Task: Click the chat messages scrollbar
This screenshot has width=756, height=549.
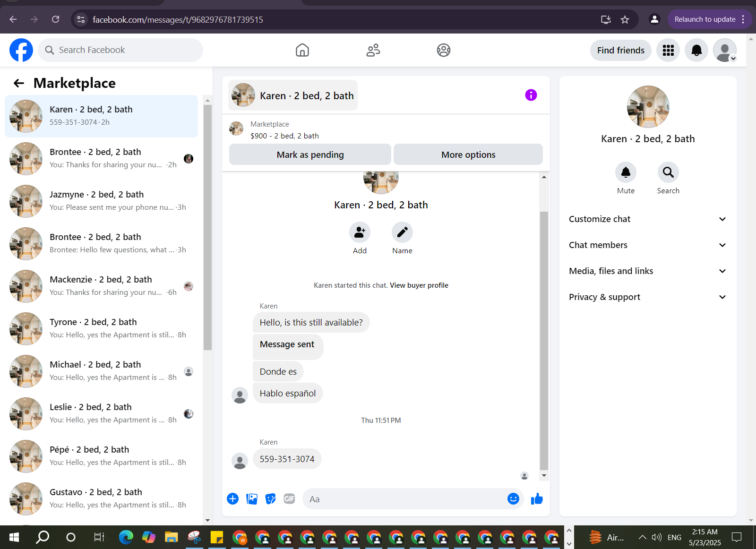Action: coord(544,340)
